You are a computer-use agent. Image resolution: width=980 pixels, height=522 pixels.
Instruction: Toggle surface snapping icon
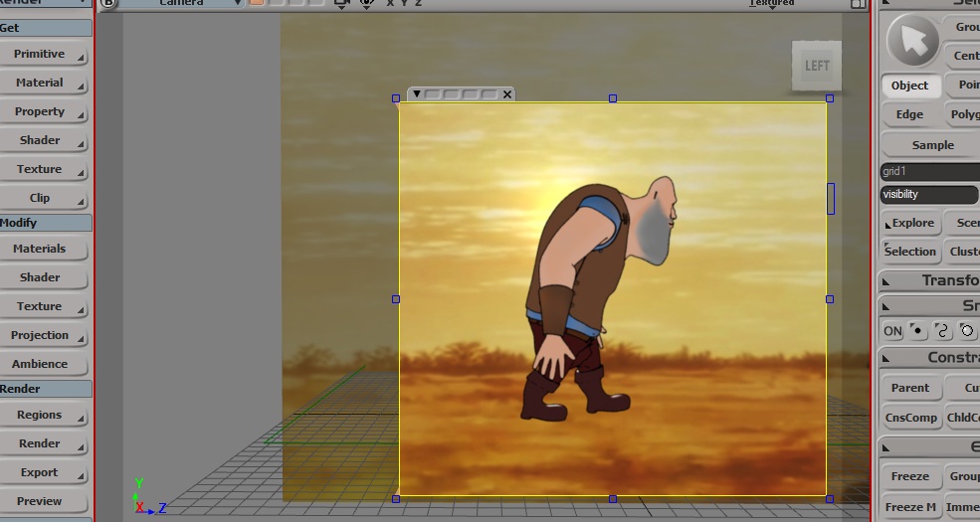(x=966, y=330)
